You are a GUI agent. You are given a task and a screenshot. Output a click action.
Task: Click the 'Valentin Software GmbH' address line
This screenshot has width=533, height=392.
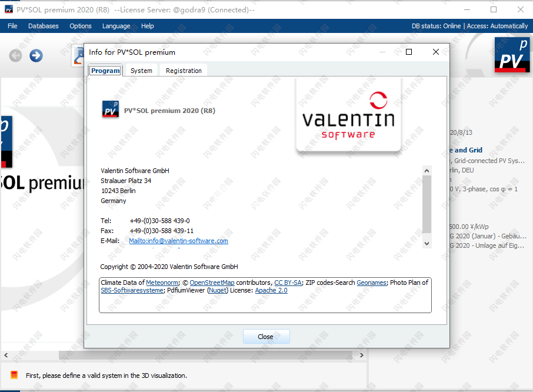click(135, 171)
